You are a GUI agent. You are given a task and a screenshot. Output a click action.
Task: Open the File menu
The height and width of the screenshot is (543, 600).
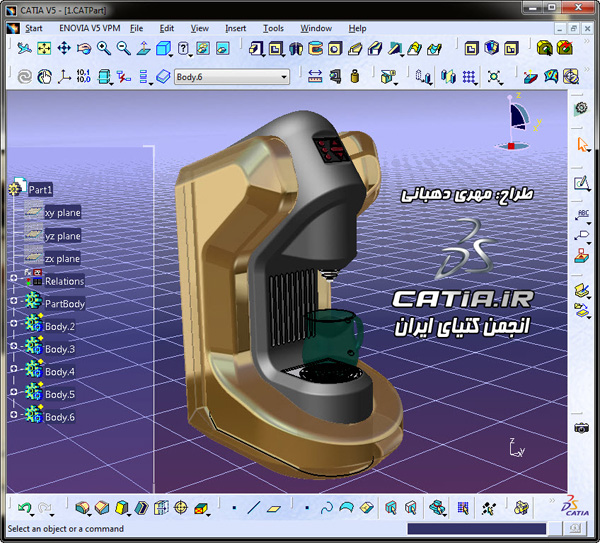tap(136, 28)
